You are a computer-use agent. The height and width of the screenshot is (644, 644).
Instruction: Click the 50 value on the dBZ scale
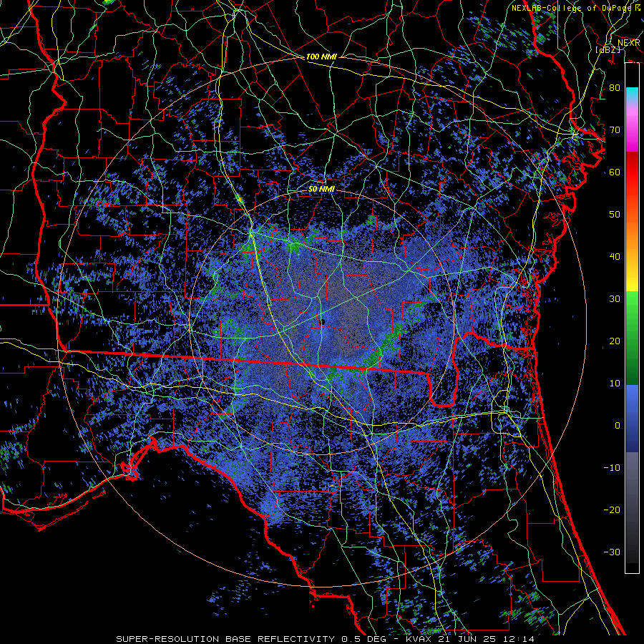615,215
